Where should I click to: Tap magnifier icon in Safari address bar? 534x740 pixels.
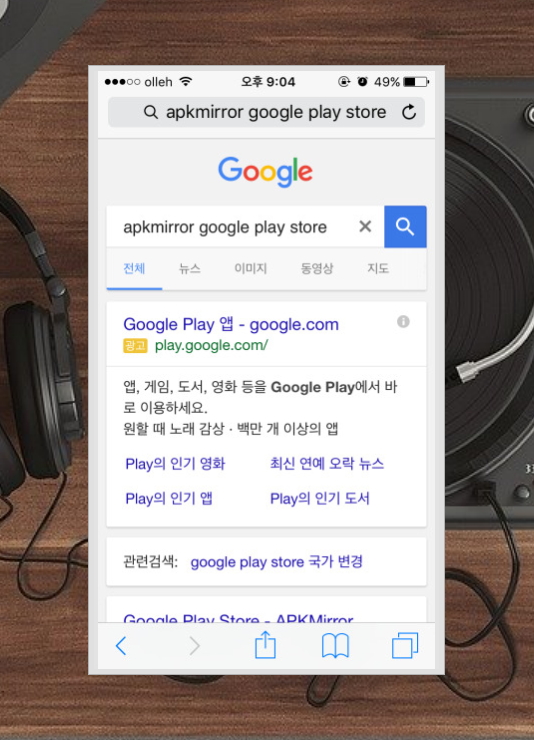150,112
